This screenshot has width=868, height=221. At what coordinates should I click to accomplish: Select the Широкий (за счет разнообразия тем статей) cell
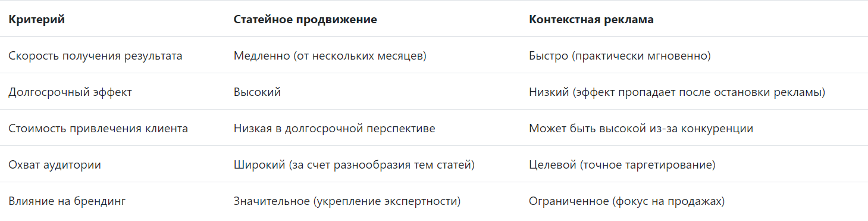tap(354, 165)
